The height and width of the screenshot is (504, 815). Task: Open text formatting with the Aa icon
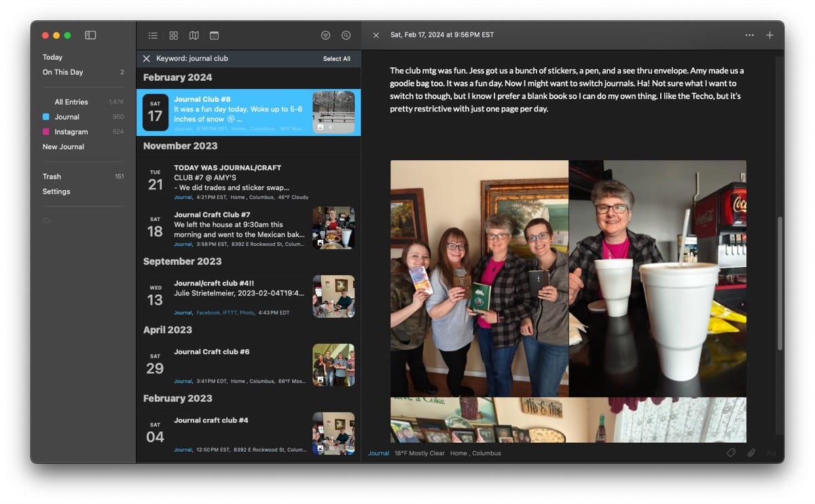(770, 452)
